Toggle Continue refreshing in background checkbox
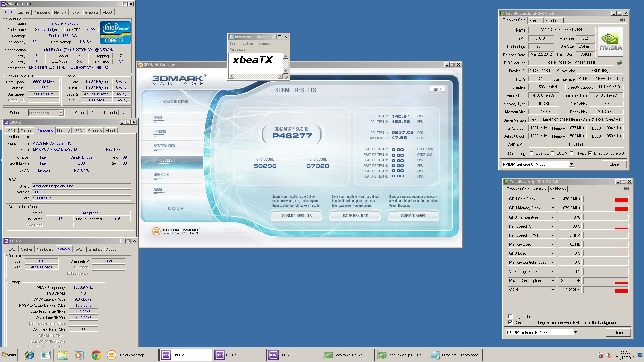The image size is (644, 362). coord(510,322)
